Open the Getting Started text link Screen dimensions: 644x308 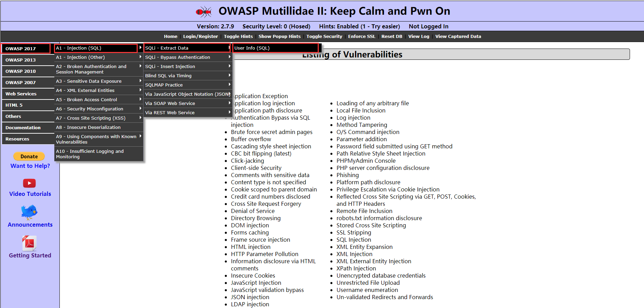[x=30, y=255]
